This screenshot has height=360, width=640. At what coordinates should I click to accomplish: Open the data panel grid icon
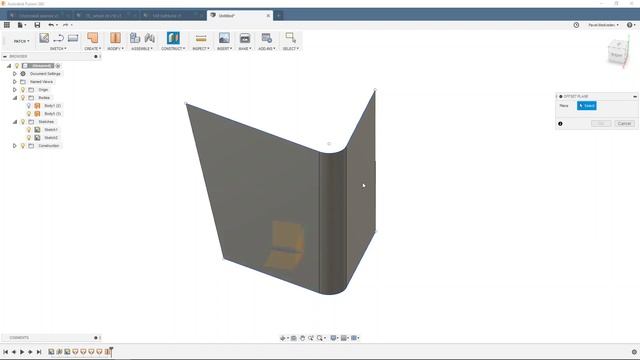point(7,25)
